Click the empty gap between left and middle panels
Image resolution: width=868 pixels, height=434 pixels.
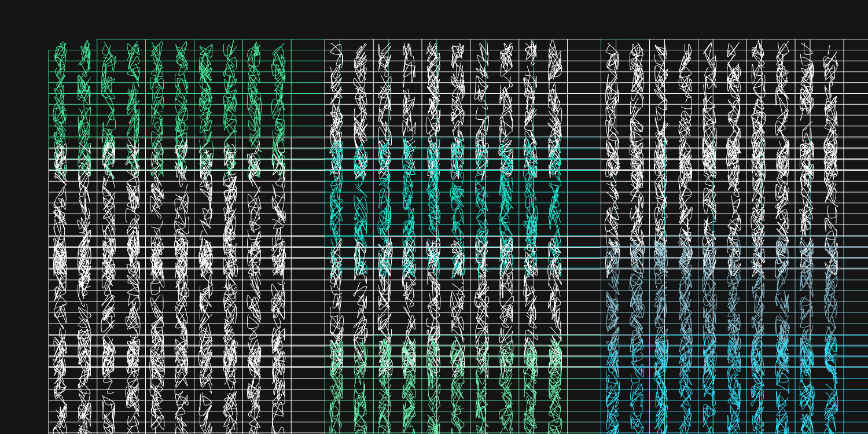tap(308, 231)
